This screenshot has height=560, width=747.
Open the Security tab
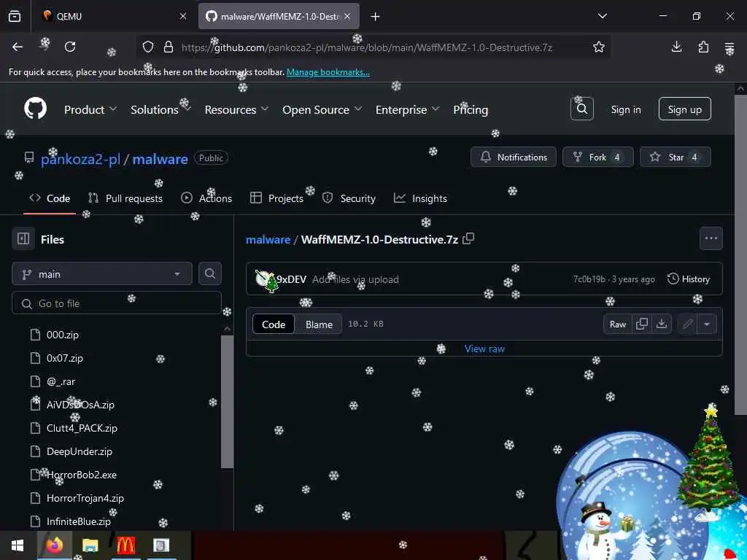349,198
